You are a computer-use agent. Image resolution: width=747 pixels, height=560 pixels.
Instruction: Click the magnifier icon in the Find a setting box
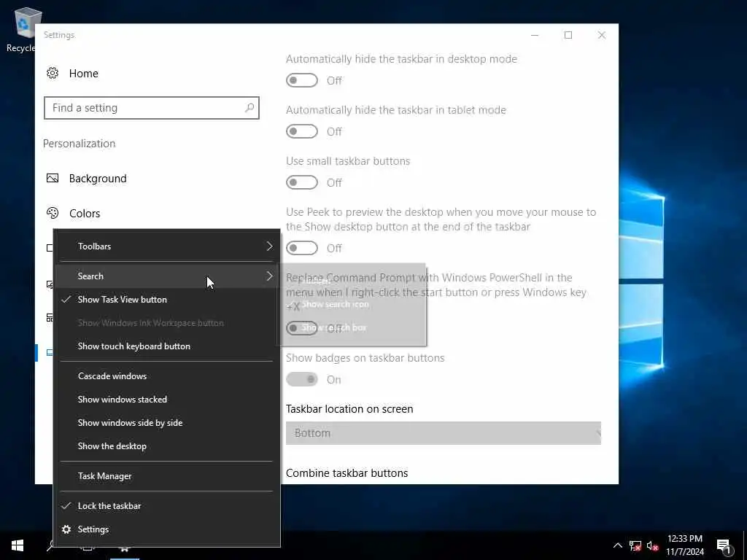[x=249, y=108]
